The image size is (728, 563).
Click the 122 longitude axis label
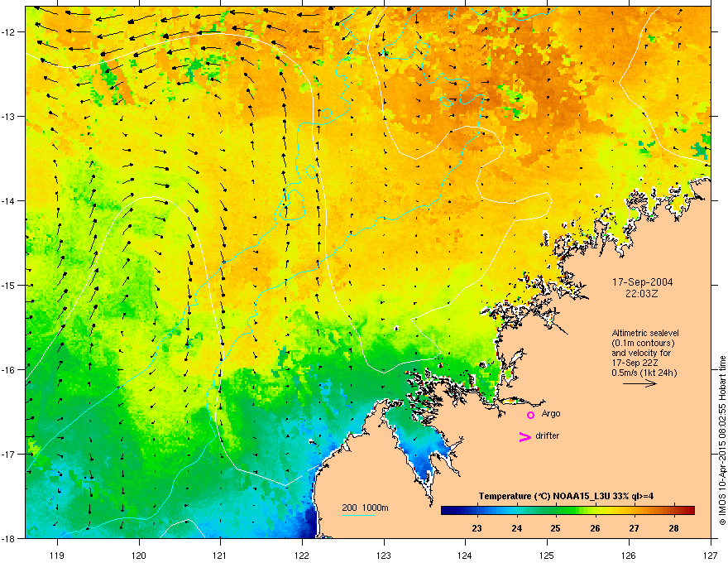point(302,555)
